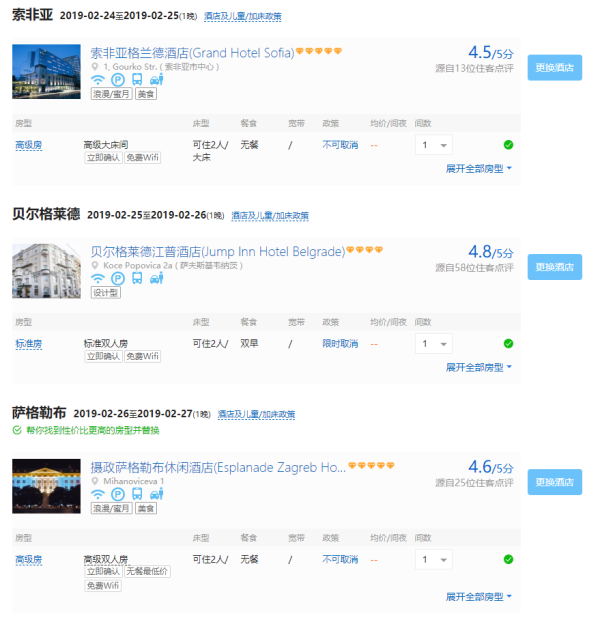This screenshot has height=618, width=600.
Task: Open 贝尔格莱德江普酒店(Jump Inn Hotel Belgrade) title link
Action: tap(218, 251)
